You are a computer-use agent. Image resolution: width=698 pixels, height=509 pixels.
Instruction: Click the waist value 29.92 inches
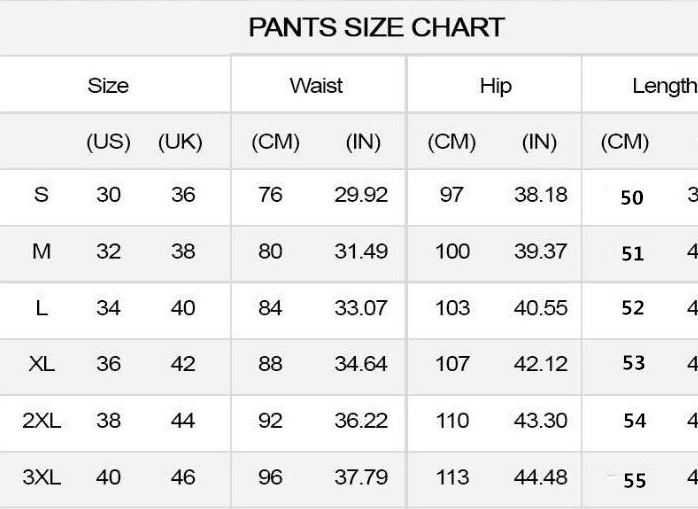[361, 194]
